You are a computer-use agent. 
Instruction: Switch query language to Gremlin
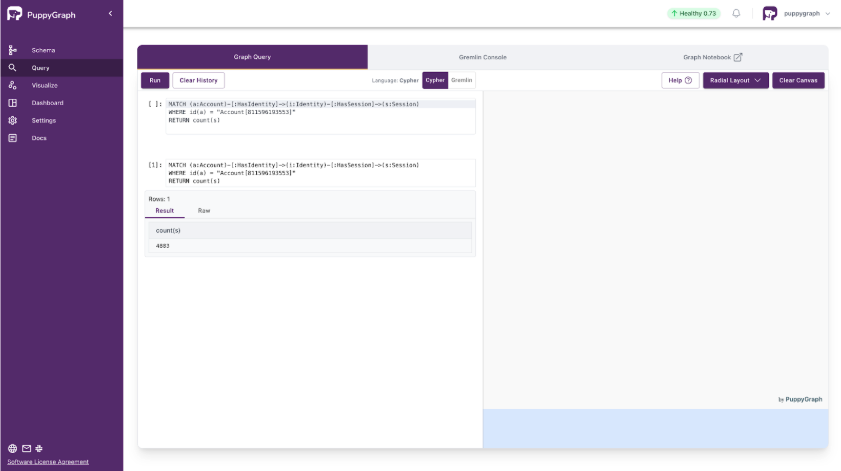(x=461, y=80)
